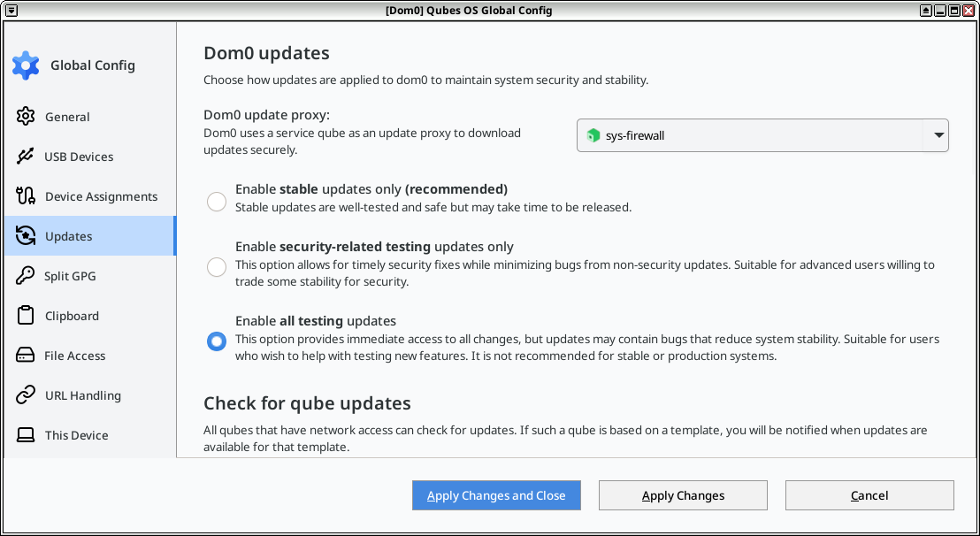This screenshot has width=980, height=536.
Task: Select the all testing updates radio button
Action: (x=217, y=341)
